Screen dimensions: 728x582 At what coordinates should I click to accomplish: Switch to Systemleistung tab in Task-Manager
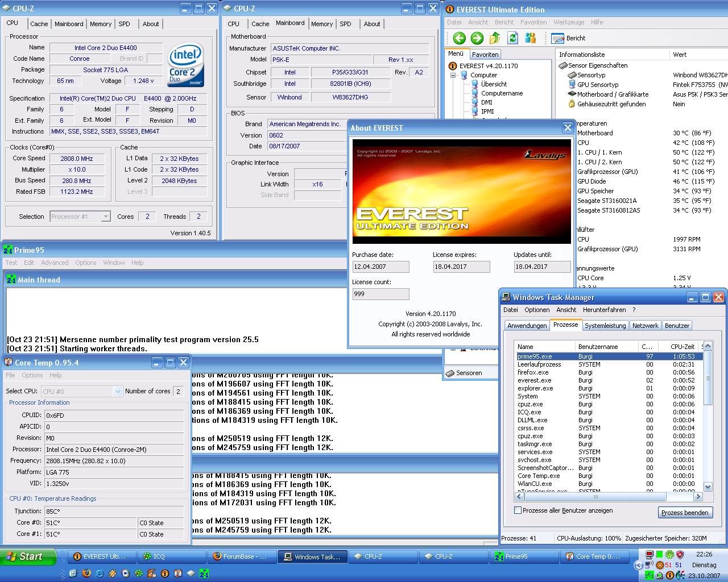point(605,326)
